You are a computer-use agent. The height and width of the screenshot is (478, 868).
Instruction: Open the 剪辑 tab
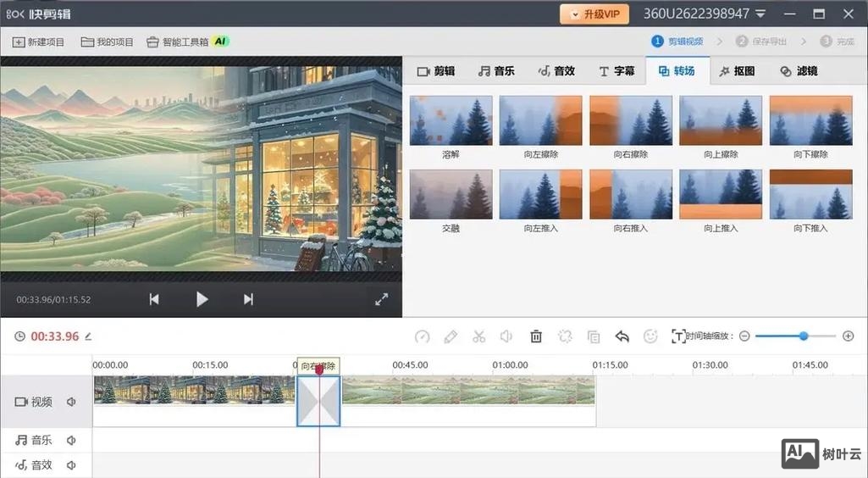436,71
